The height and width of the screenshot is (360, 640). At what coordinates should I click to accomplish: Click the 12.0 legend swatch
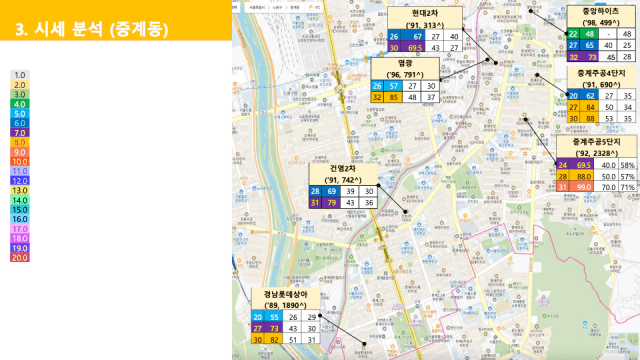coord(20,181)
